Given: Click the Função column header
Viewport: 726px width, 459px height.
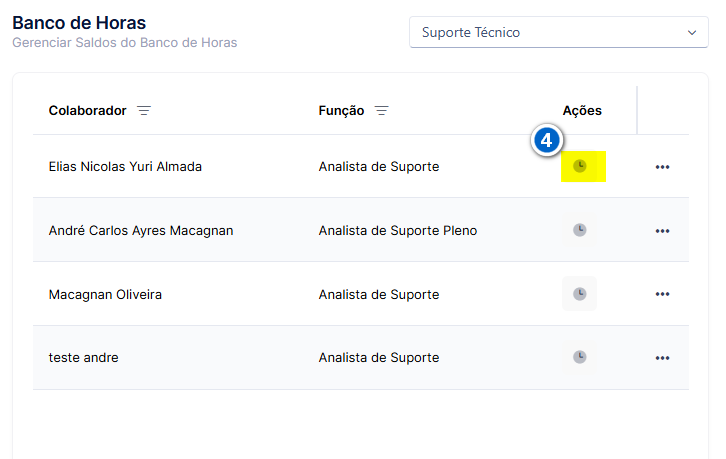Looking at the screenshot, I should pos(341,111).
